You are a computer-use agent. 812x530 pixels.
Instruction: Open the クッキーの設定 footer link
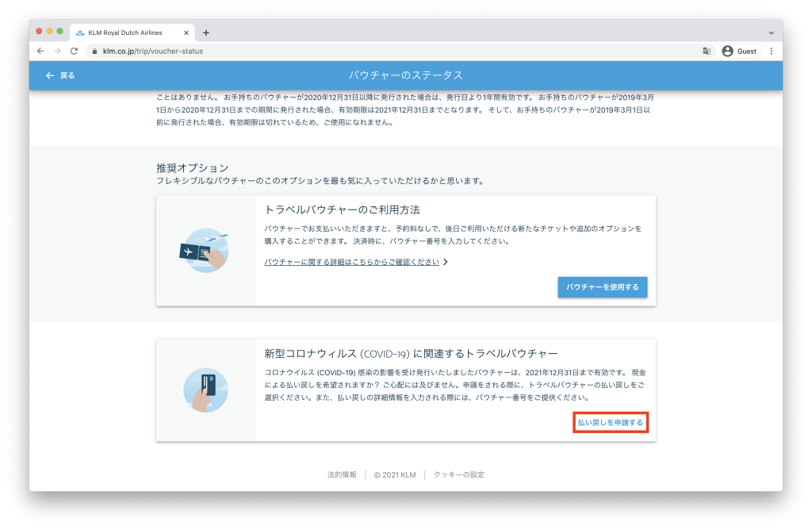tap(458, 474)
